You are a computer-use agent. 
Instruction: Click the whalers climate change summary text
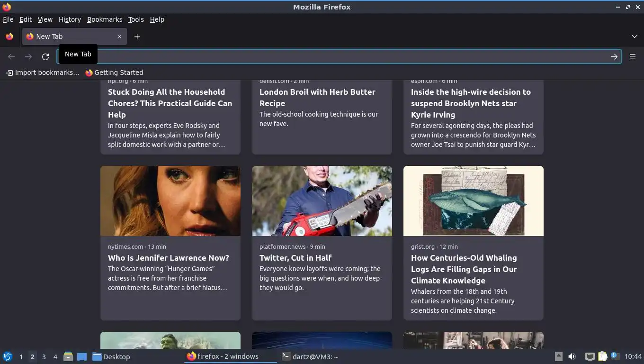pyautogui.click(x=463, y=301)
